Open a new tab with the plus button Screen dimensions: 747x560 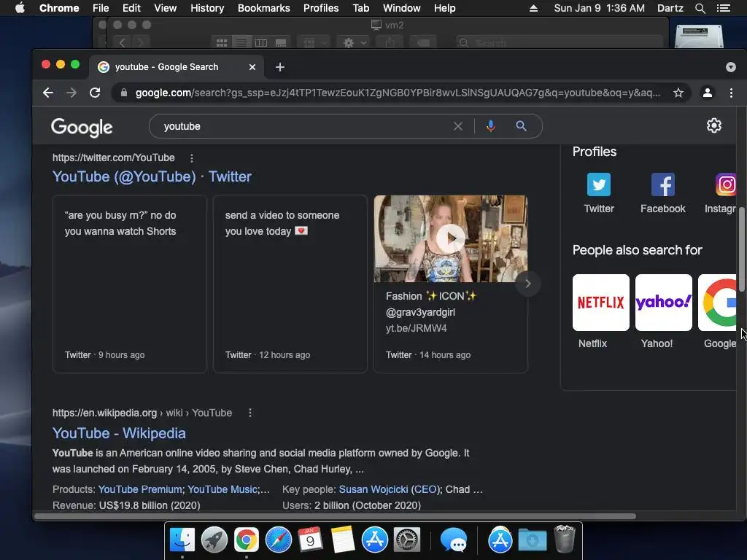[280, 67]
